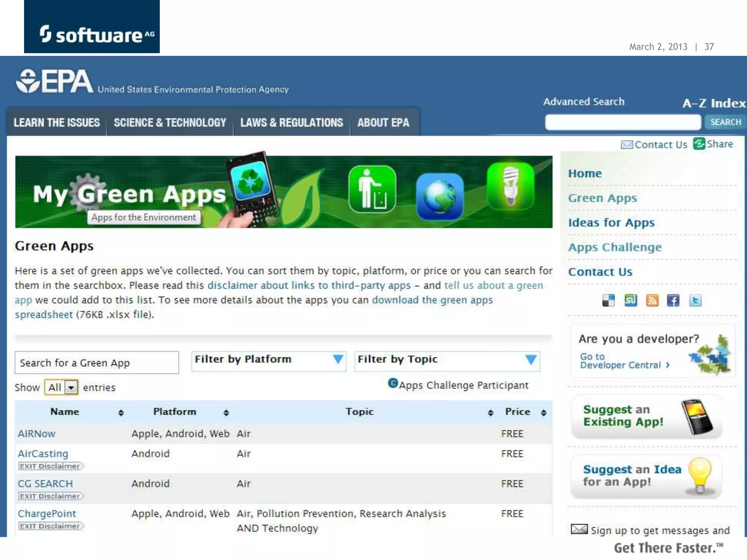Click the Contact Us envelope icon

click(627, 145)
